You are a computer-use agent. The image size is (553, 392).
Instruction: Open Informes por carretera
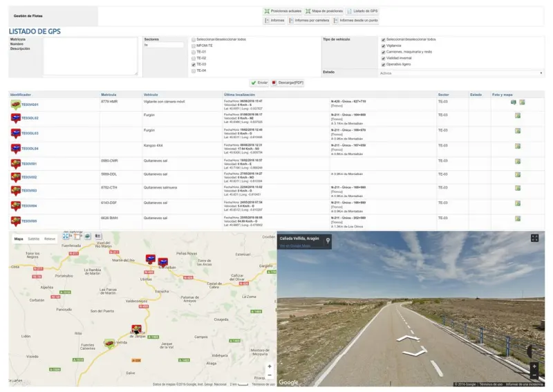click(309, 21)
